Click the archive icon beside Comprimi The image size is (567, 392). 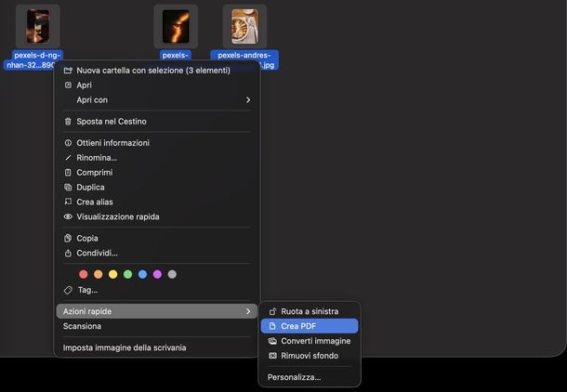pos(68,173)
